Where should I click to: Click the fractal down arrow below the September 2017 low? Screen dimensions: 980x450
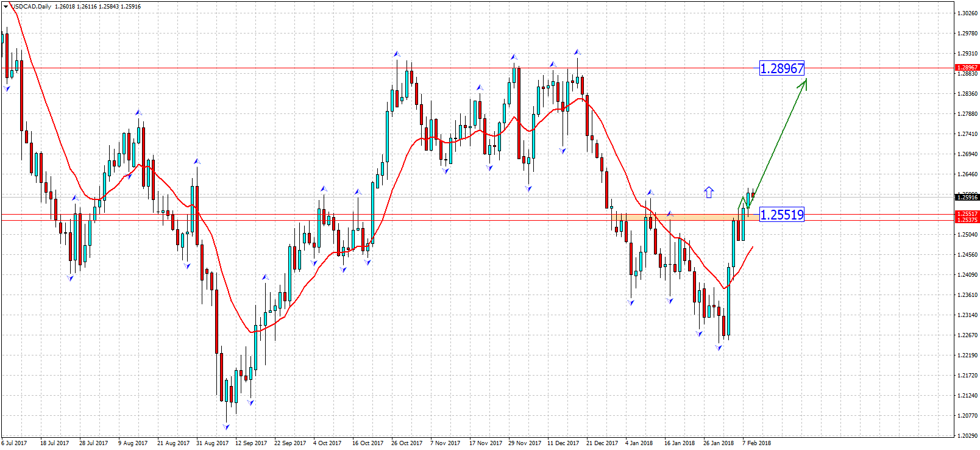pos(226,426)
